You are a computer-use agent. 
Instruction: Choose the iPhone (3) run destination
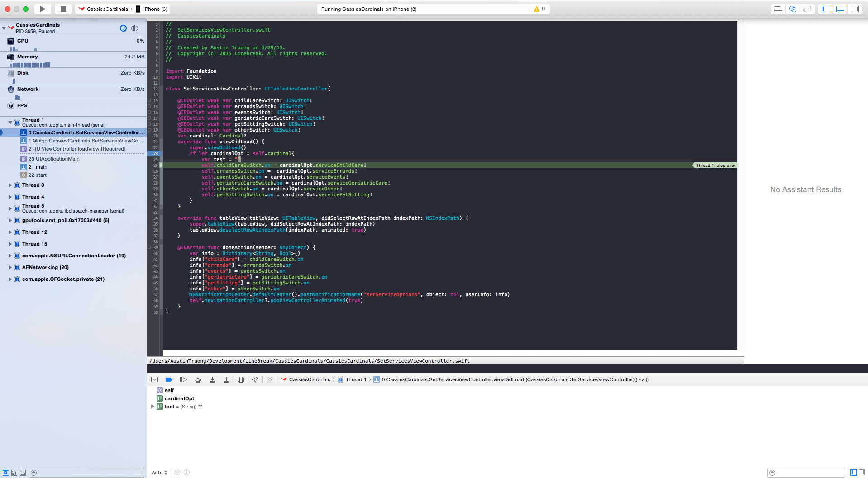[152, 9]
